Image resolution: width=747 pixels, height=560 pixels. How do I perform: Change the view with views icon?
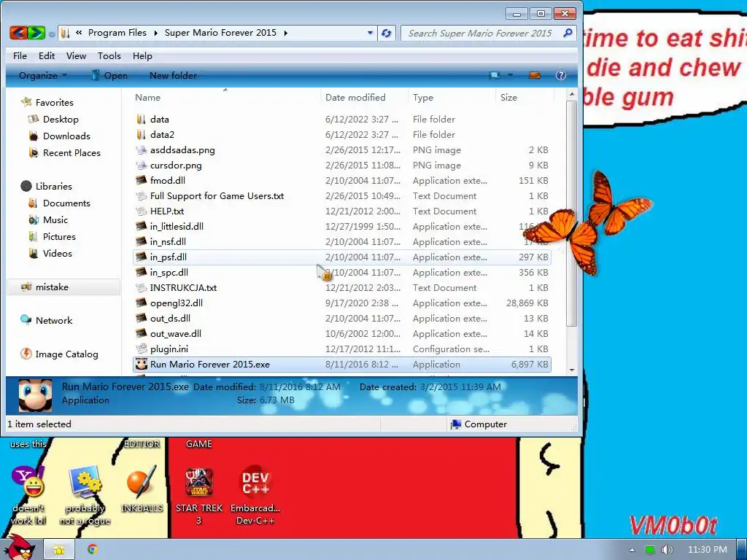(x=495, y=75)
